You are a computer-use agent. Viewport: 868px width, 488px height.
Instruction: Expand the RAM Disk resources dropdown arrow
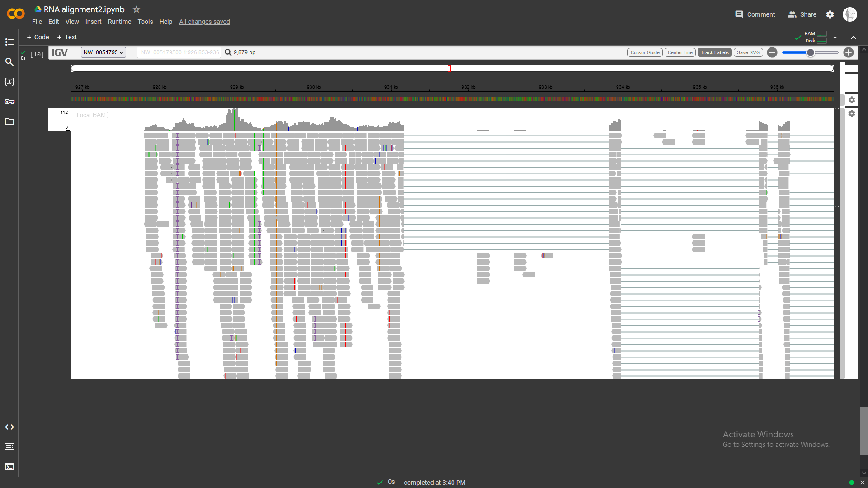coord(835,38)
